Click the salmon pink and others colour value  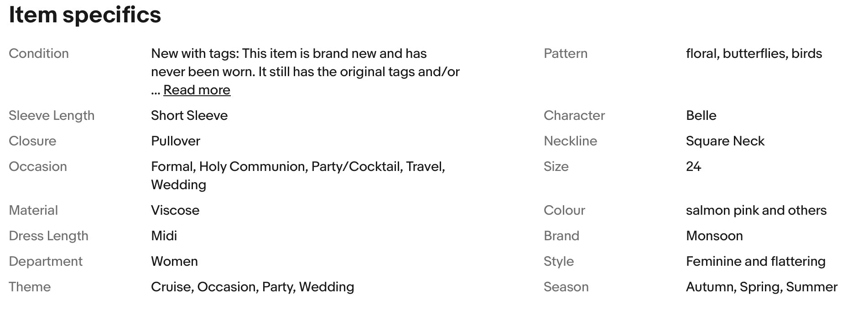756,211
